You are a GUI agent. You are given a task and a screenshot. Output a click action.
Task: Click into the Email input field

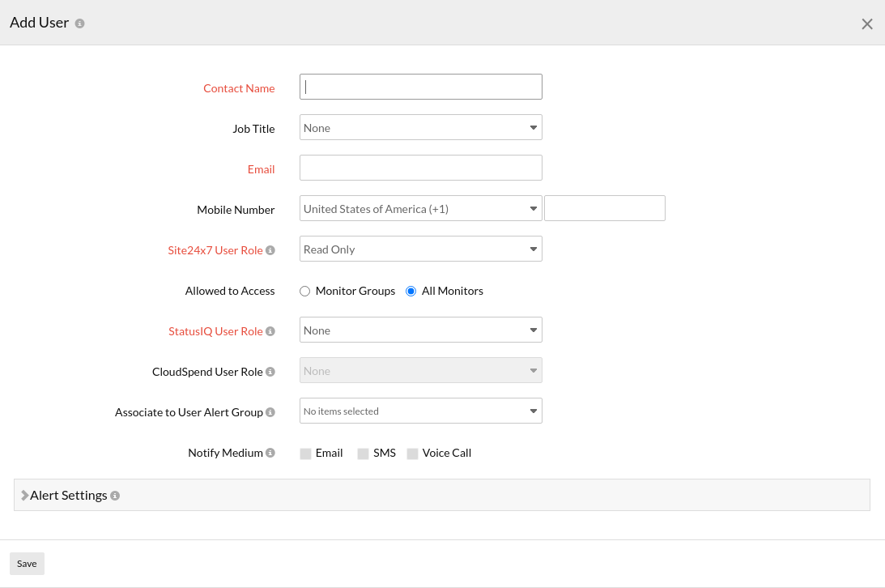(x=420, y=168)
